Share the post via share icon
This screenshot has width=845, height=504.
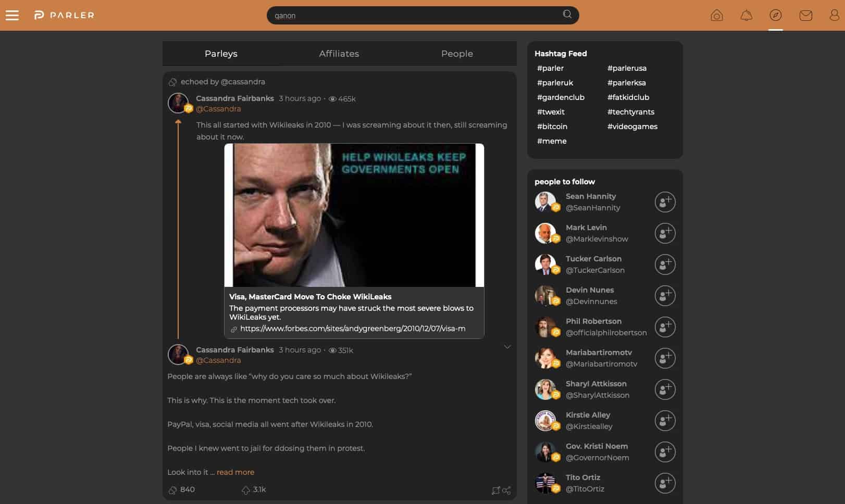[x=506, y=490]
